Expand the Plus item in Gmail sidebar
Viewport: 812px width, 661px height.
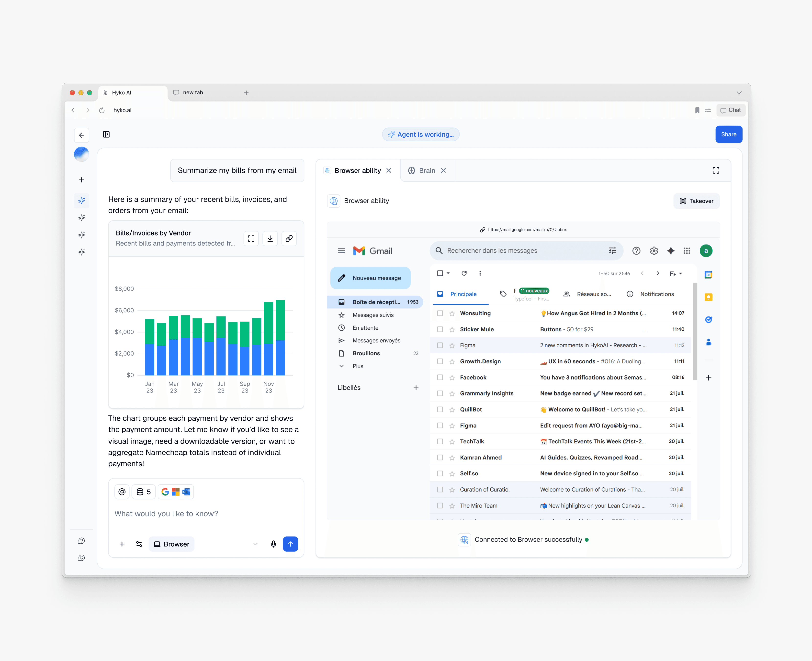[x=358, y=366]
